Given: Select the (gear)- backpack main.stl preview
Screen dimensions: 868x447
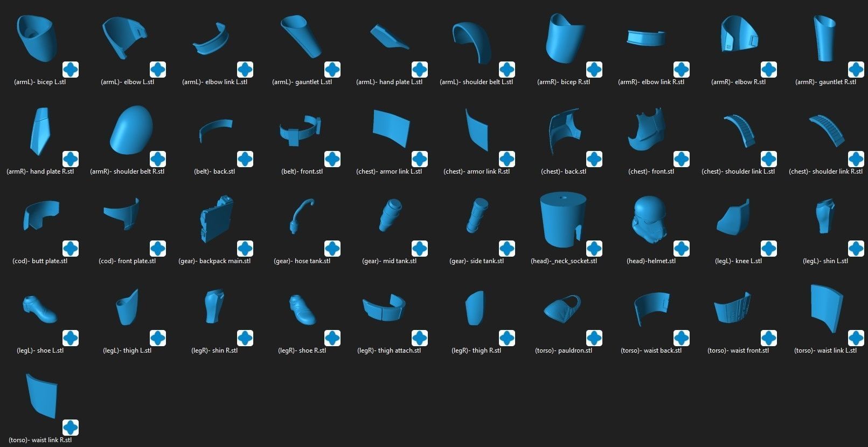Looking at the screenshot, I should [216, 219].
